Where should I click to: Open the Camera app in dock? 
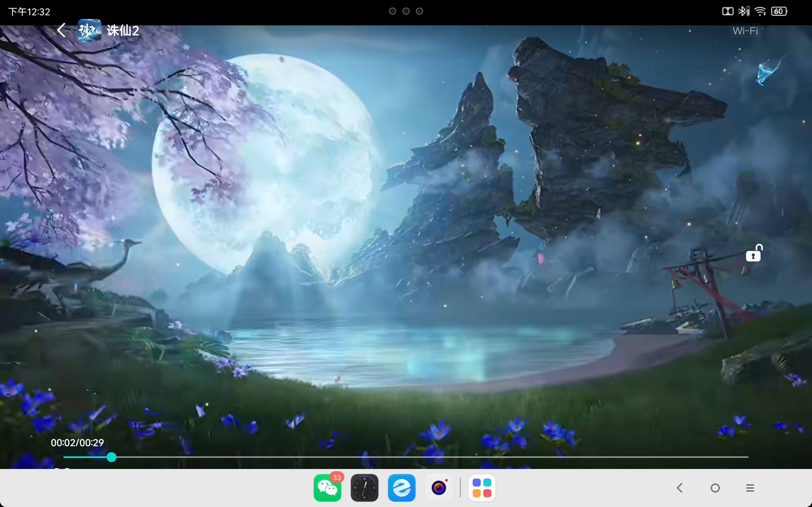click(x=439, y=488)
